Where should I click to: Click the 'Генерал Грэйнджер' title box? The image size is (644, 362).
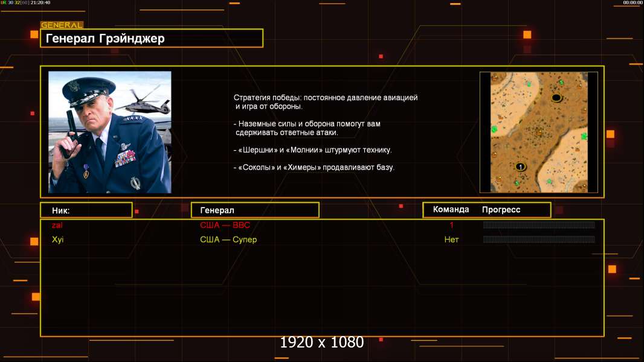point(152,38)
